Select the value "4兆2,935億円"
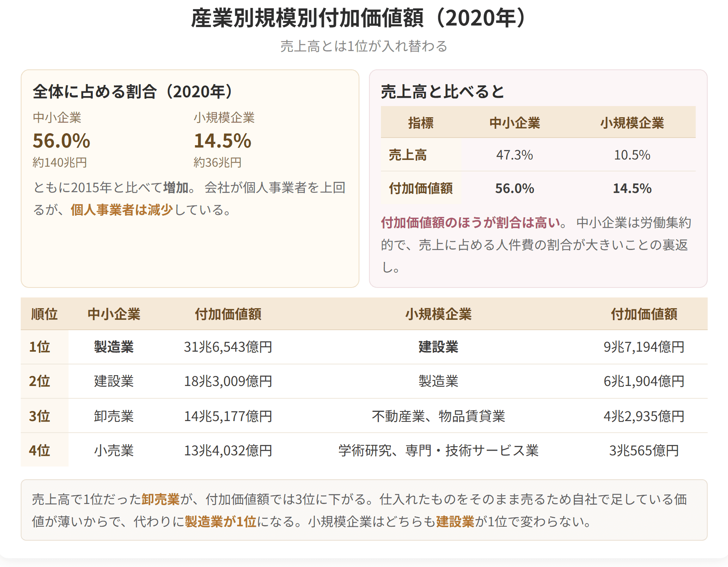The width and height of the screenshot is (728, 567). click(x=644, y=416)
